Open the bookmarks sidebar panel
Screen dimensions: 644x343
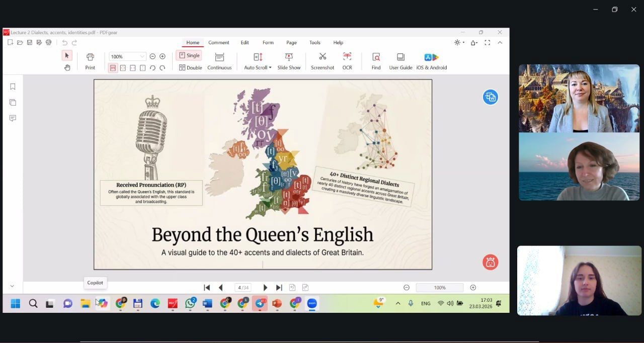pos(13,87)
